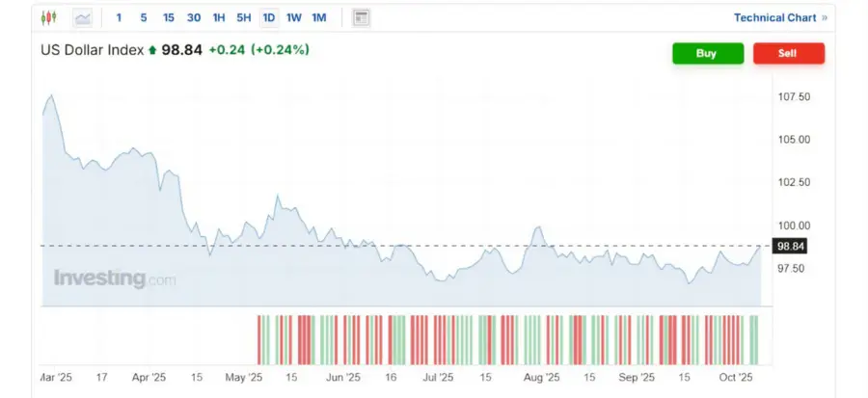Open the news/events panel icon
Viewport: 868px width, 398px height.
pos(362,17)
